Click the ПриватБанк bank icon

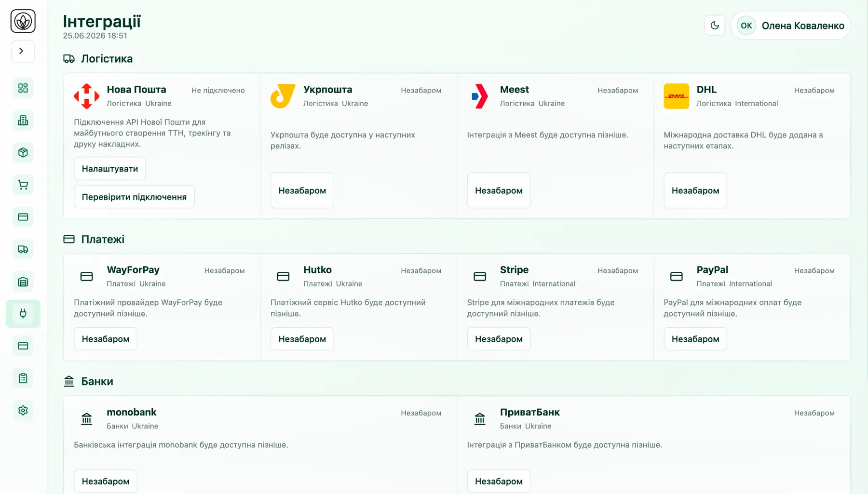pos(480,419)
